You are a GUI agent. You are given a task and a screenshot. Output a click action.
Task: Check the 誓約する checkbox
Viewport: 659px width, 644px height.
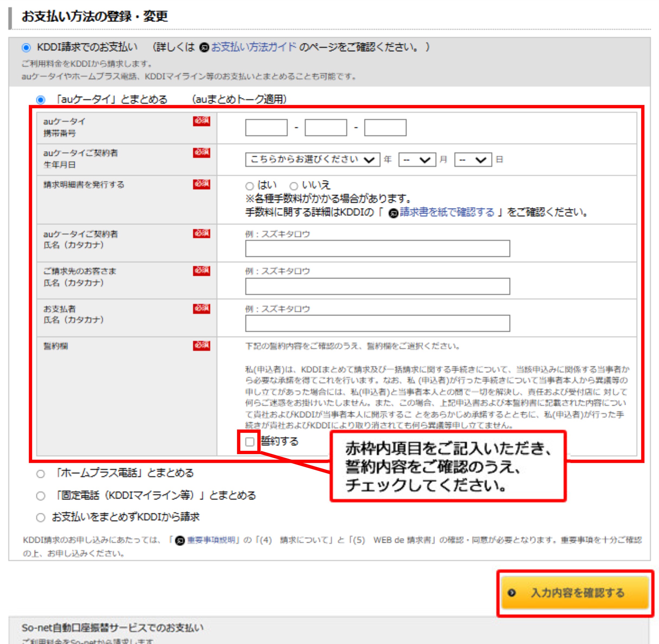[250, 442]
